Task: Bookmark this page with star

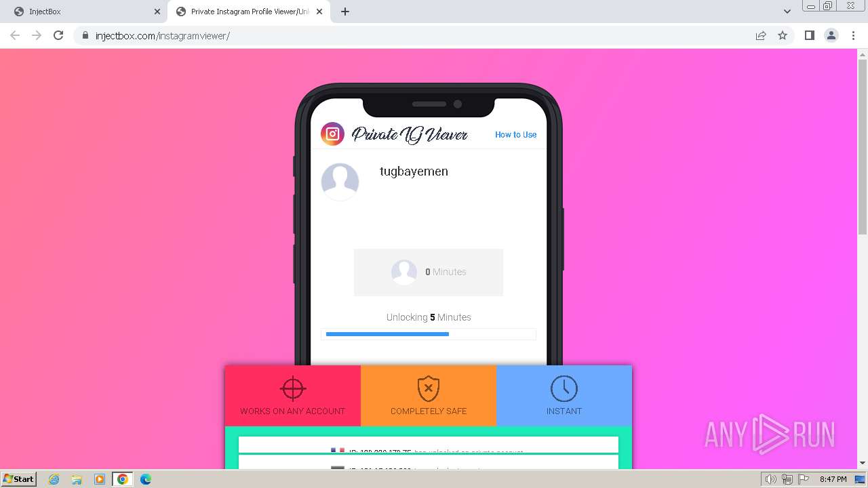Action: point(783,35)
